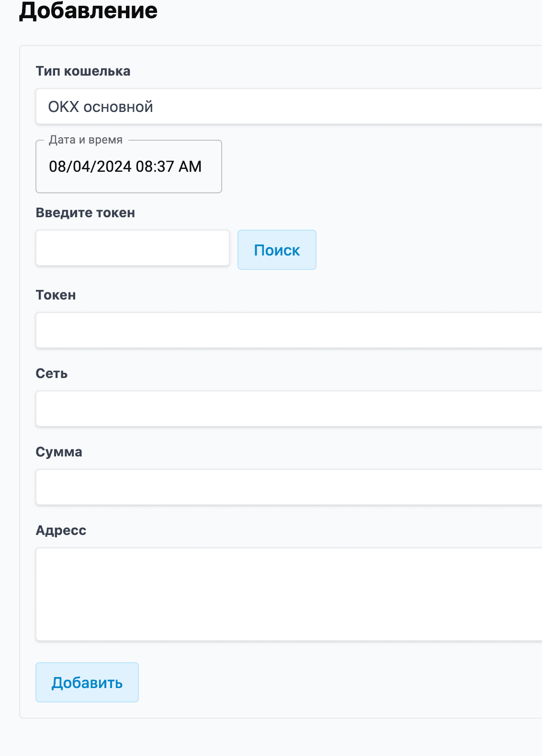
Task: Click the 'Тип кошелька' label
Action: [x=83, y=71]
